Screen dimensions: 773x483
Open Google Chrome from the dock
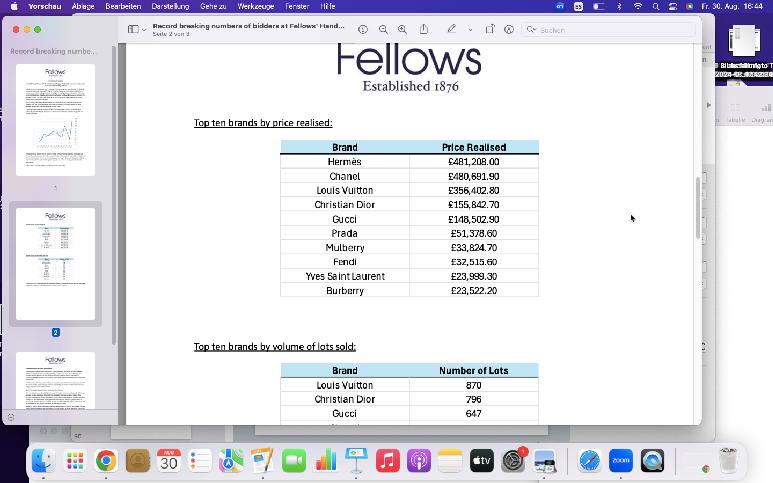[106, 461]
